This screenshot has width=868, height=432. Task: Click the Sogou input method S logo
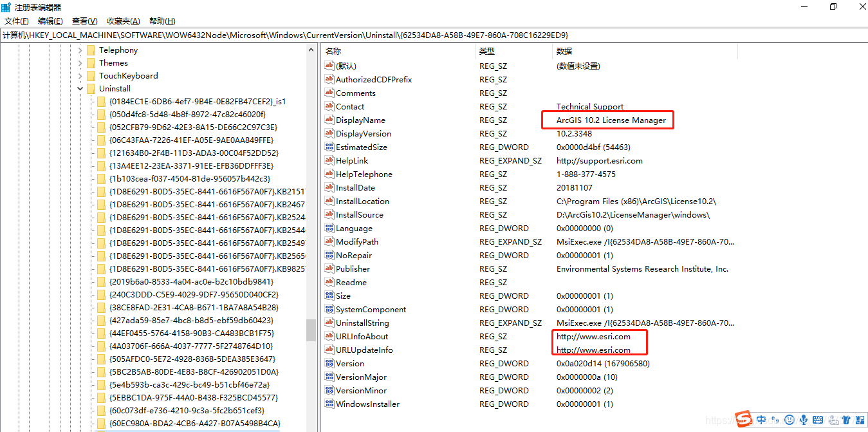pyautogui.click(x=744, y=419)
